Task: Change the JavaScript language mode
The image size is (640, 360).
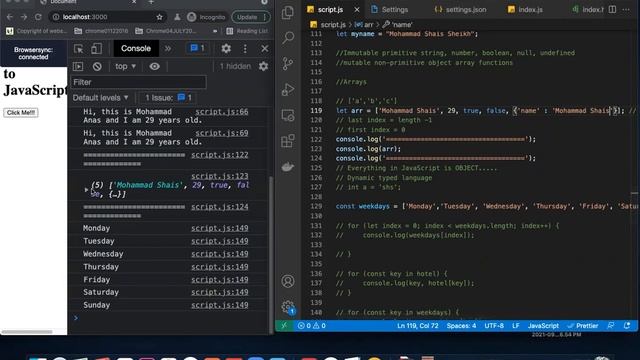Action: coord(543,326)
